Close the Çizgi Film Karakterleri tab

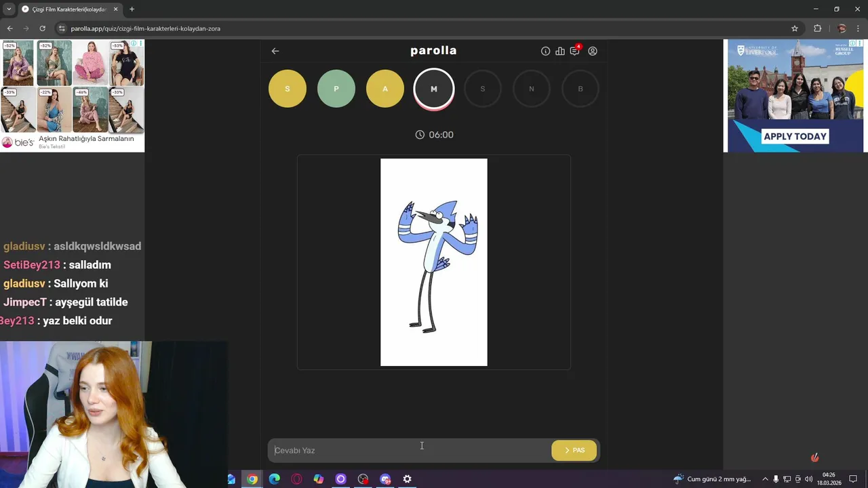coord(115,9)
